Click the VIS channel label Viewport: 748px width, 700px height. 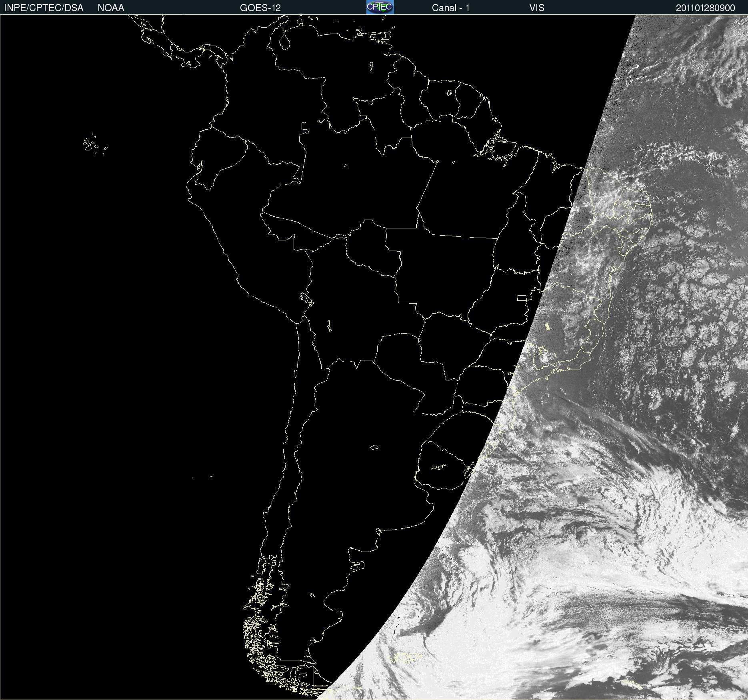(537, 8)
